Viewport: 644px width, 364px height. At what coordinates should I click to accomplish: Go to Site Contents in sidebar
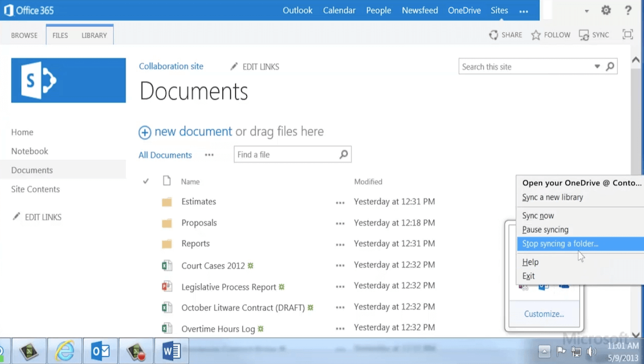pyautogui.click(x=36, y=189)
